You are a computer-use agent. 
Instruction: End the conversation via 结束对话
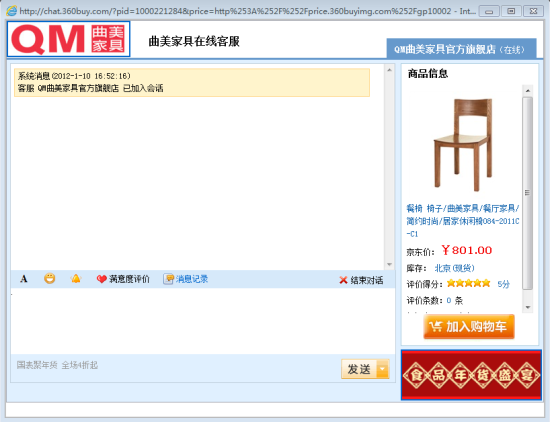(367, 280)
